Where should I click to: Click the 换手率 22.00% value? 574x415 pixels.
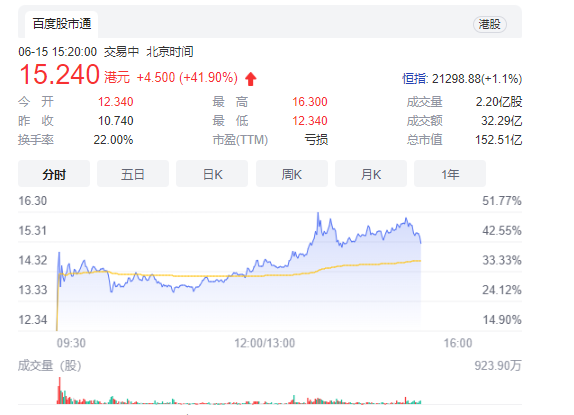113,140
